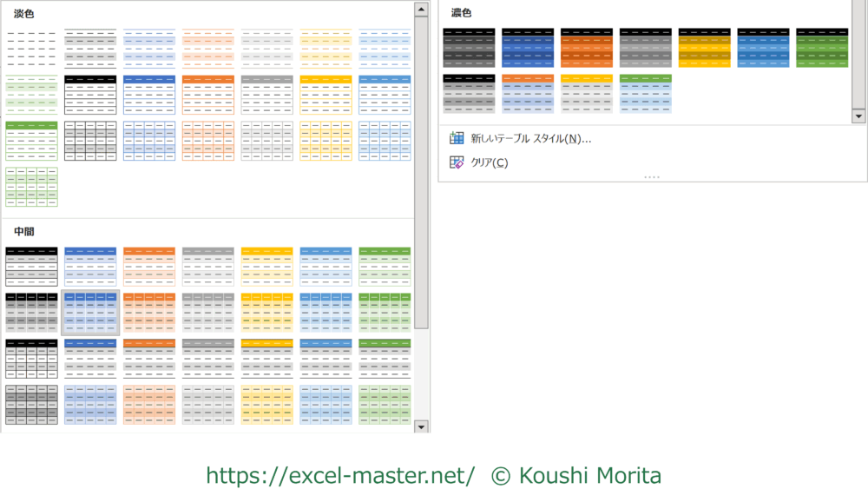
Task: Choose the lone green grid style in 淡色 last row
Action: 31,187
